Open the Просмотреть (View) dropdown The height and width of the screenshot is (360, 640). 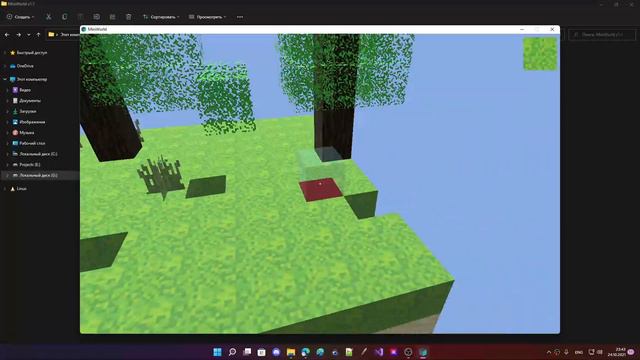tap(207, 17)
